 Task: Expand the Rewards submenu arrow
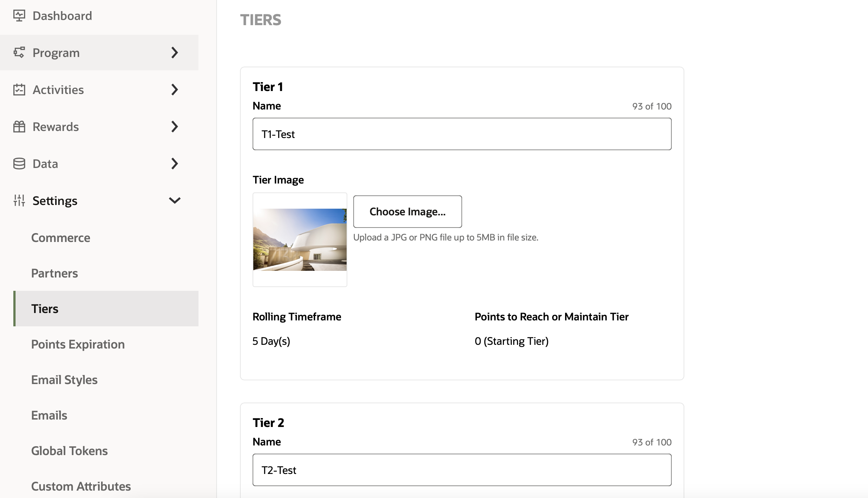[x=175, y=127]
